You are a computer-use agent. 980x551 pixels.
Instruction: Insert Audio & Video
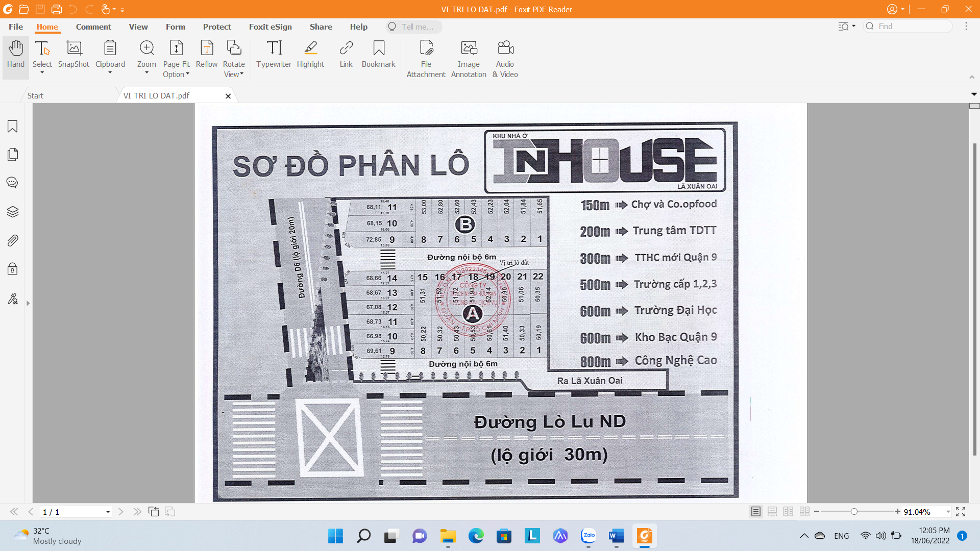click(x=505, y=58)
